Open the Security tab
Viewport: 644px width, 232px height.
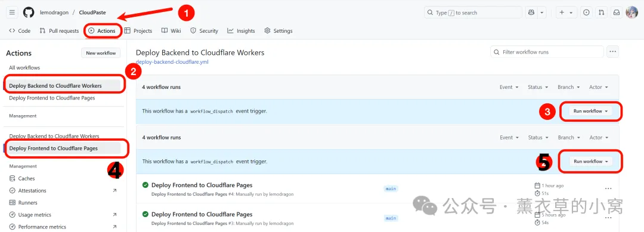point(204,31)
